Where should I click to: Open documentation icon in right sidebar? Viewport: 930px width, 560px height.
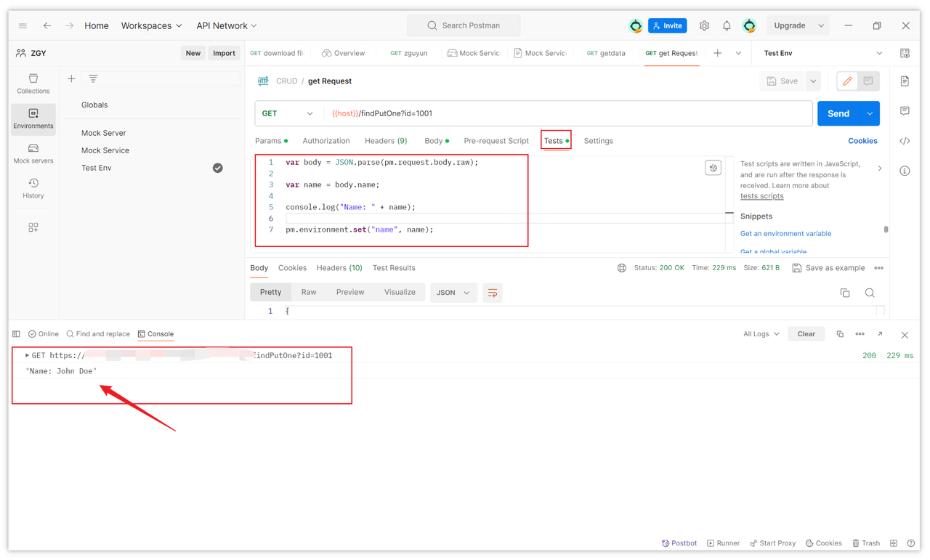[x=905, y=81]
